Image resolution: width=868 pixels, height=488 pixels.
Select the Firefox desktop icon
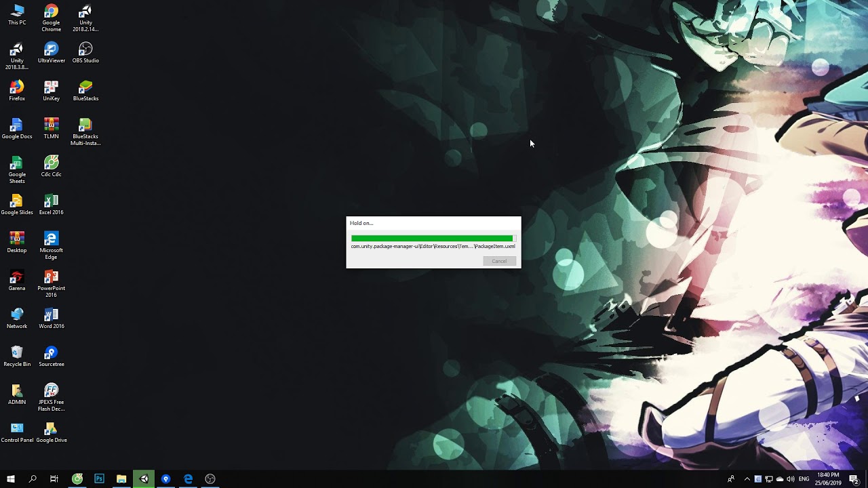(17, 91)
